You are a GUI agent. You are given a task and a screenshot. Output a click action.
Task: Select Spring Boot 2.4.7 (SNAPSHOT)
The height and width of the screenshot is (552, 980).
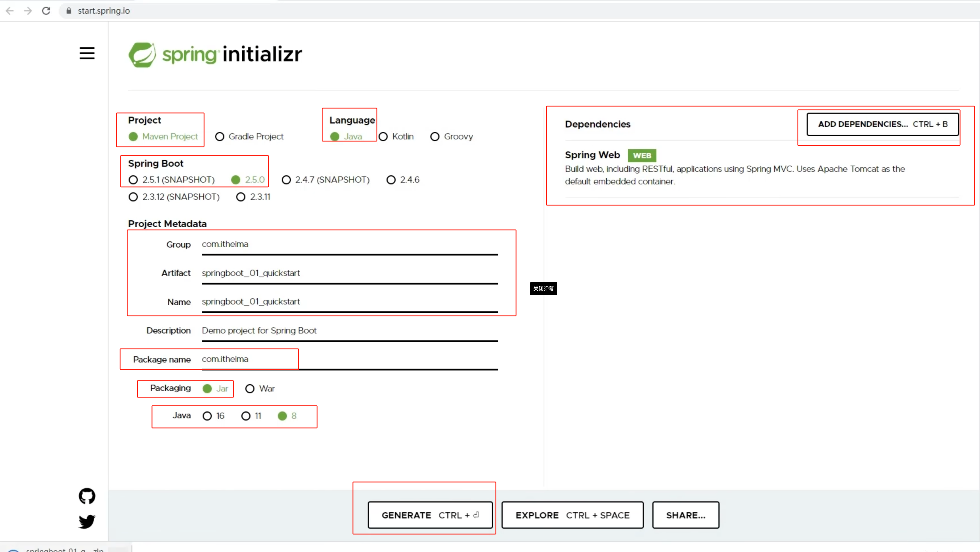tap(326, 180)
